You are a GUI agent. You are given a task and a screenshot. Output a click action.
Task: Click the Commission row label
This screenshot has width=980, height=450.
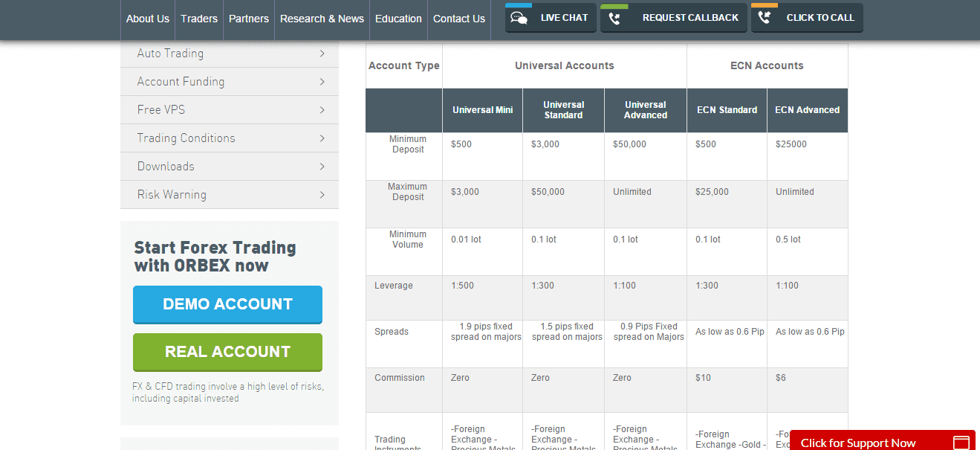[400, 378]
